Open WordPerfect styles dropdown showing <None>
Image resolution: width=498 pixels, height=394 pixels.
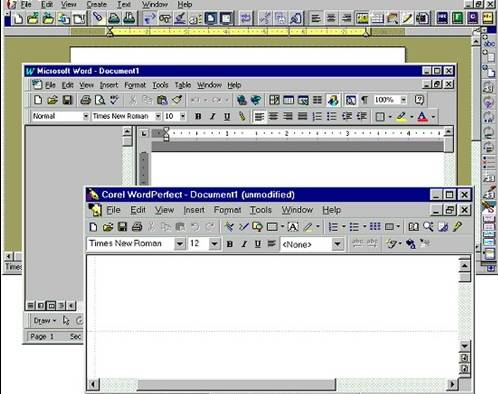tap(337, 244)
